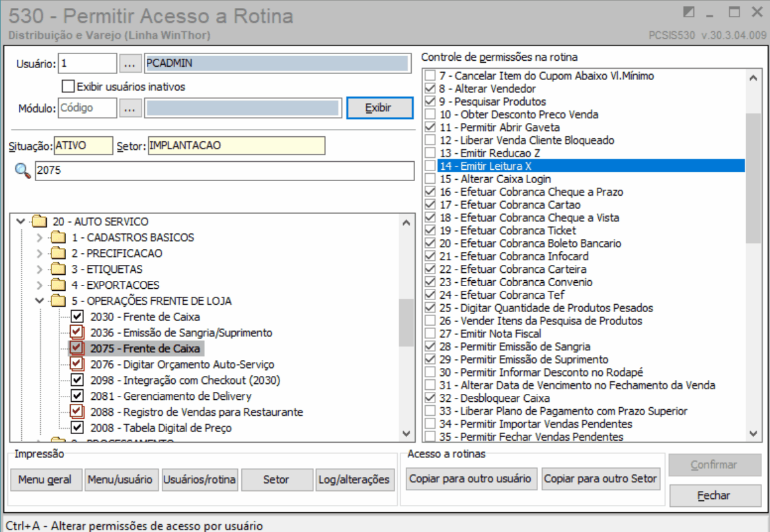This screenshot has height=532, width=770.
Task: Click folder icon of 2 - PRECIFICACAO
Action: tap(58, 254)
